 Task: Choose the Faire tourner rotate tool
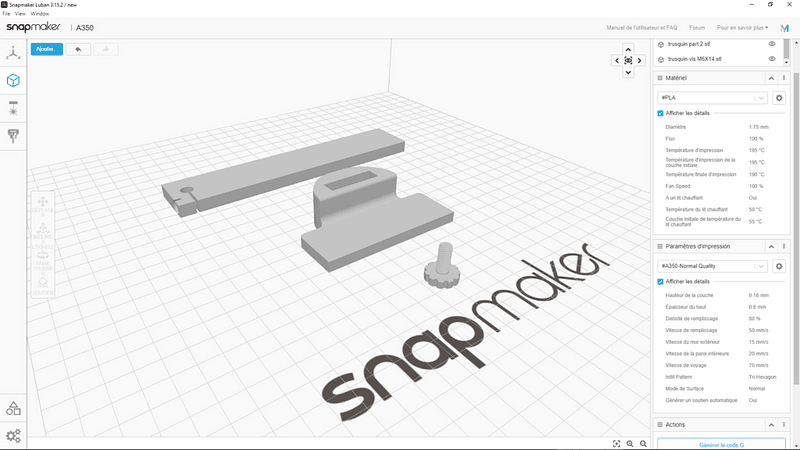[x=43, y=263]
